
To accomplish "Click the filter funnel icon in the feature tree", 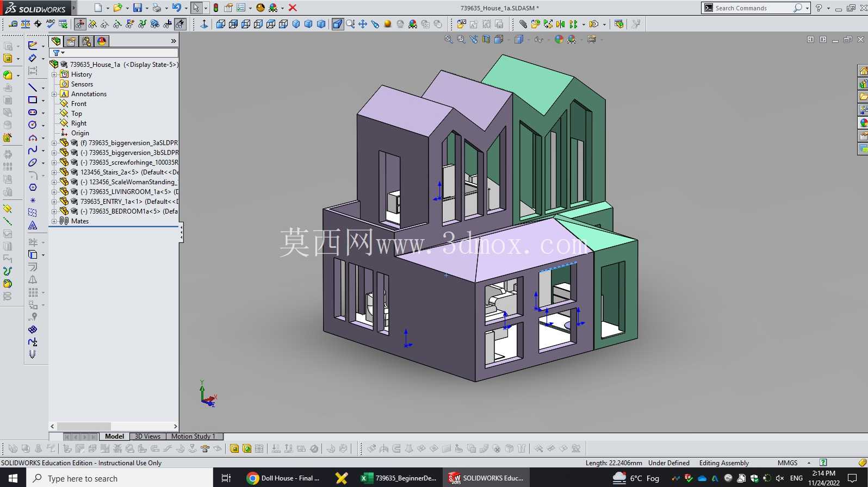I will pyautogui.click(x=56, y=53).
